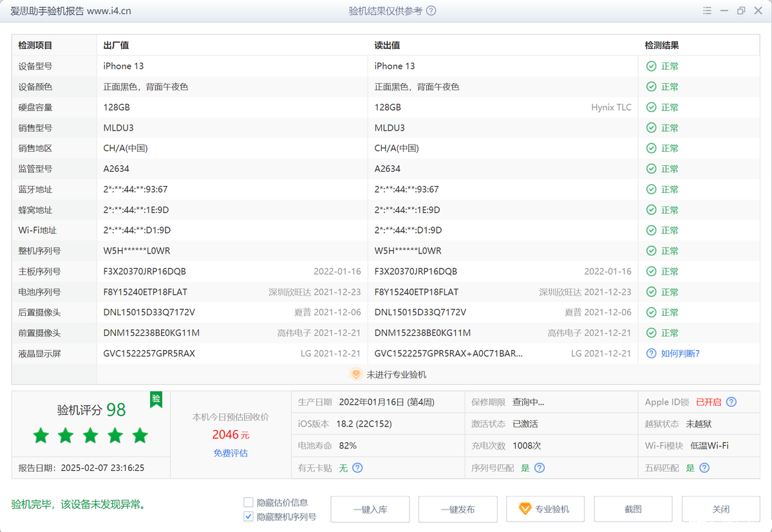The image size is (772, 532).
Task: Click the 未越狱 jailbreak status
Action: (x=699, y=424)
